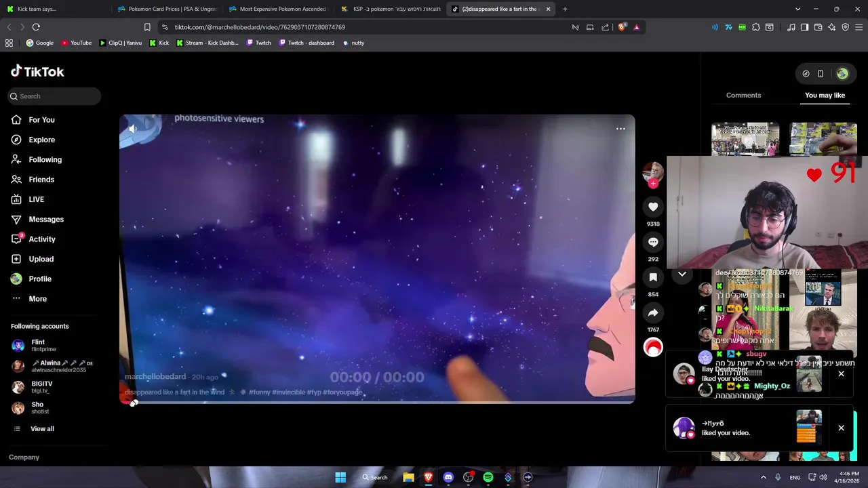Screen dimensions: 868x488
Task: Open the Brave Shields lion icon
Action: click(x=622, y=27)
